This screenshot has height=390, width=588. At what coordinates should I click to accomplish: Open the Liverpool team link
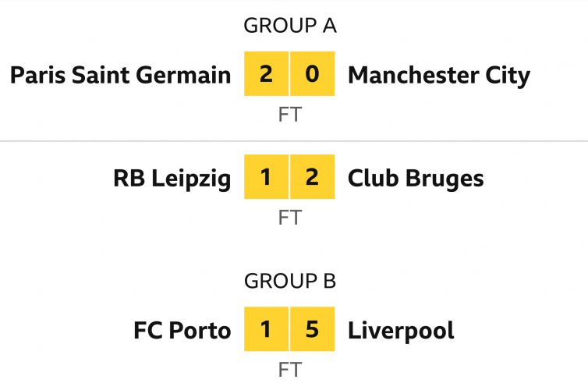401,330
